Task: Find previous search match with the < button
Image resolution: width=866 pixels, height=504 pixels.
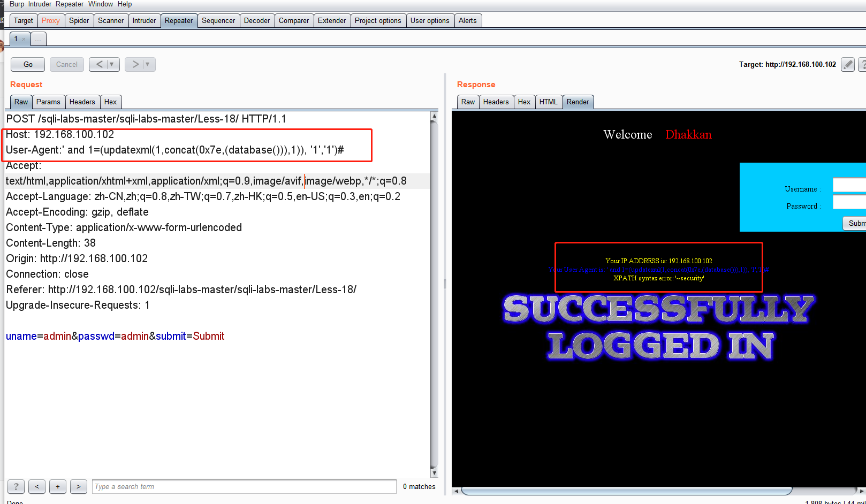Action: pyautogui.click(x=37, y=486)
